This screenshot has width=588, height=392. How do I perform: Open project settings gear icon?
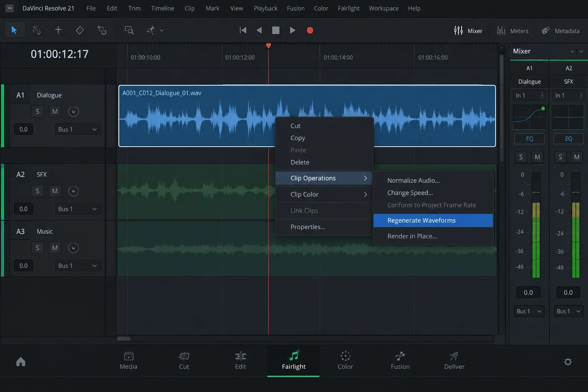coord(568,362)
